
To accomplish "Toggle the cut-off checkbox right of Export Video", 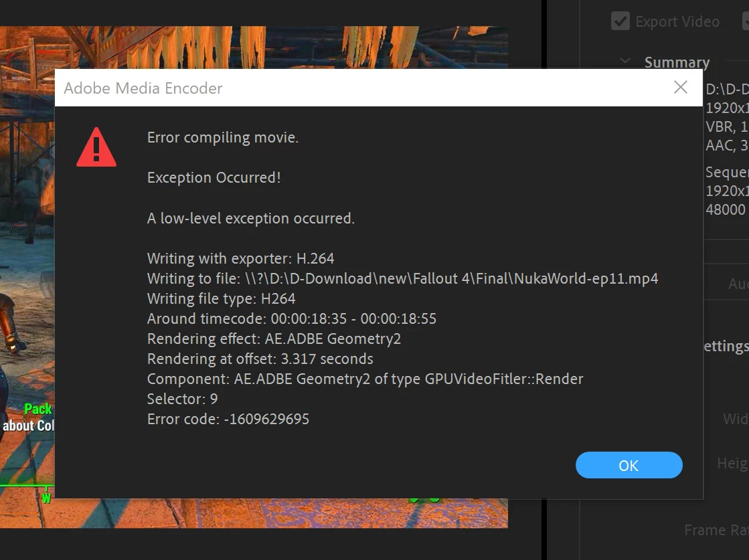I will click(746, 21).
